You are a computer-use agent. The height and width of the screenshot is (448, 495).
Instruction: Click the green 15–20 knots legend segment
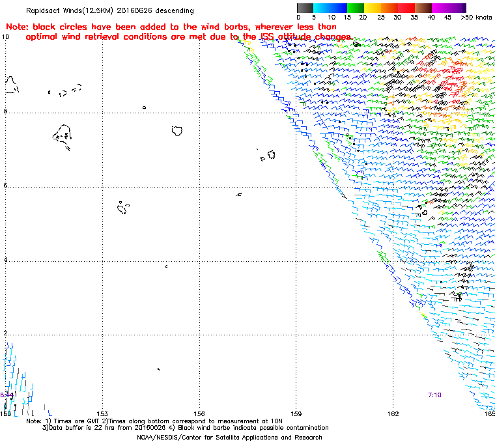pyautogui.click(x=356, y=8)
